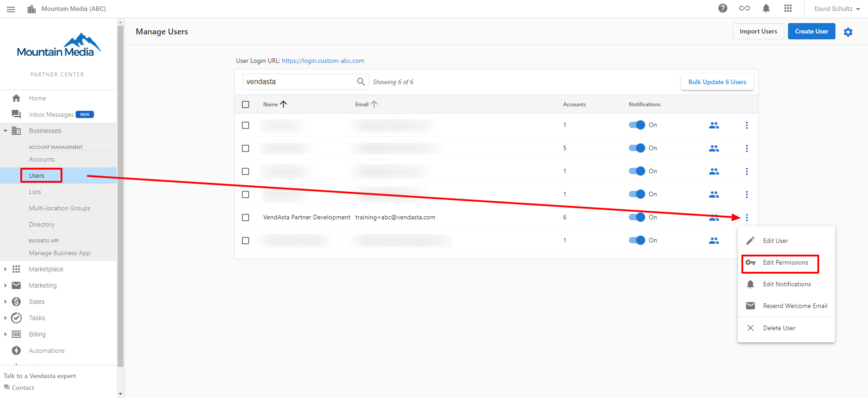This screenshot has width=868, height=398.
Task: Click Bulk Update 6 Users button
Action: (717, 82)
